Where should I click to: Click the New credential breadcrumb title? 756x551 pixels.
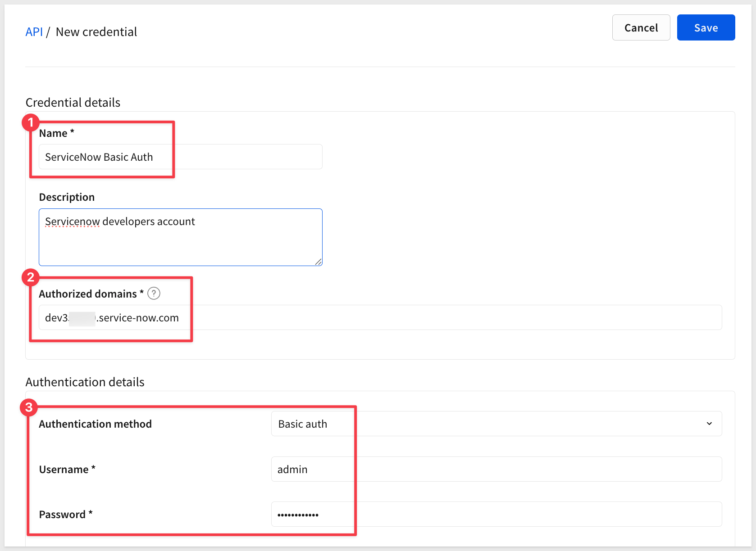[96, 32]
